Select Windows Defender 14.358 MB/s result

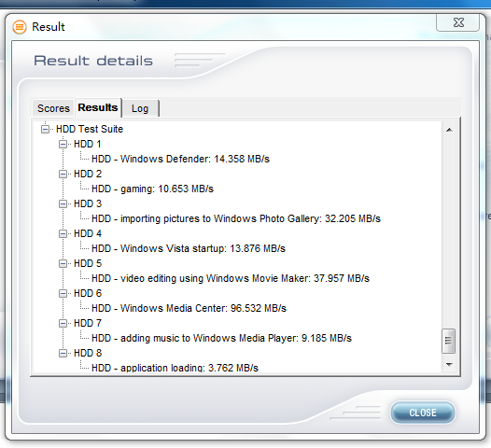point(180,159)
